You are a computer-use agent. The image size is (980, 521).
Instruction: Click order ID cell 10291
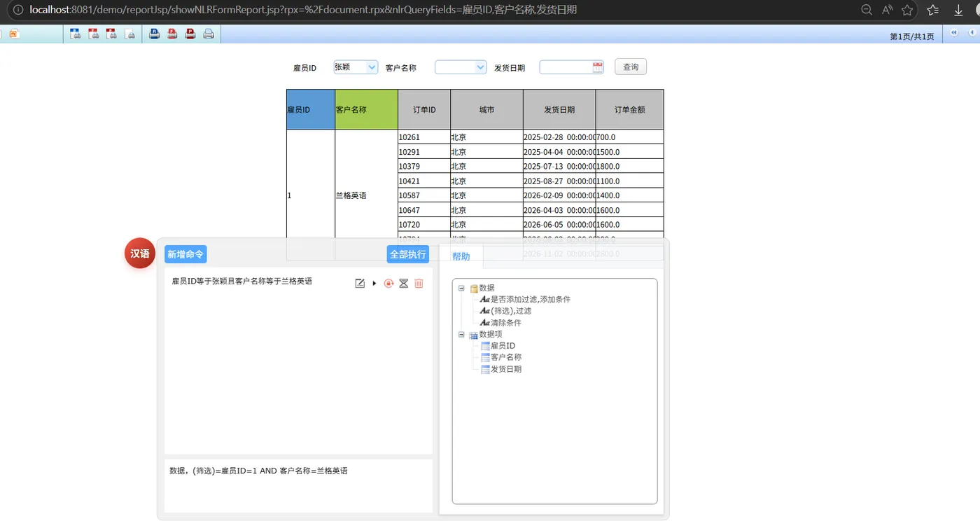pyautogui.click(x=424, y=152)
